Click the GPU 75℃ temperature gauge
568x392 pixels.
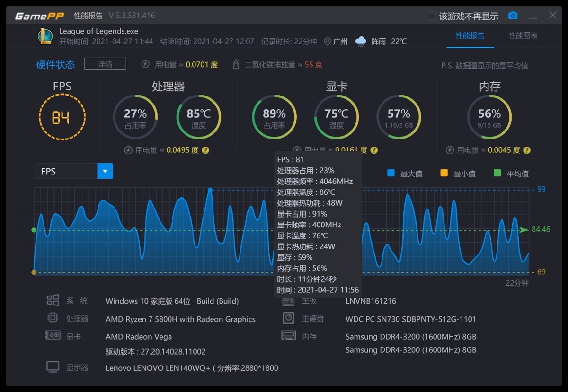(337, 117)
